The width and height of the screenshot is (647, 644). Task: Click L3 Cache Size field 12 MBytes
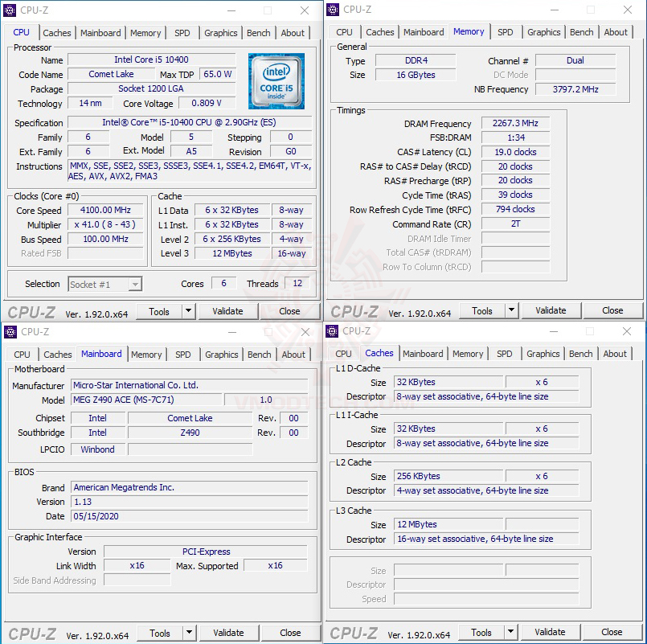tap(448, 524)
